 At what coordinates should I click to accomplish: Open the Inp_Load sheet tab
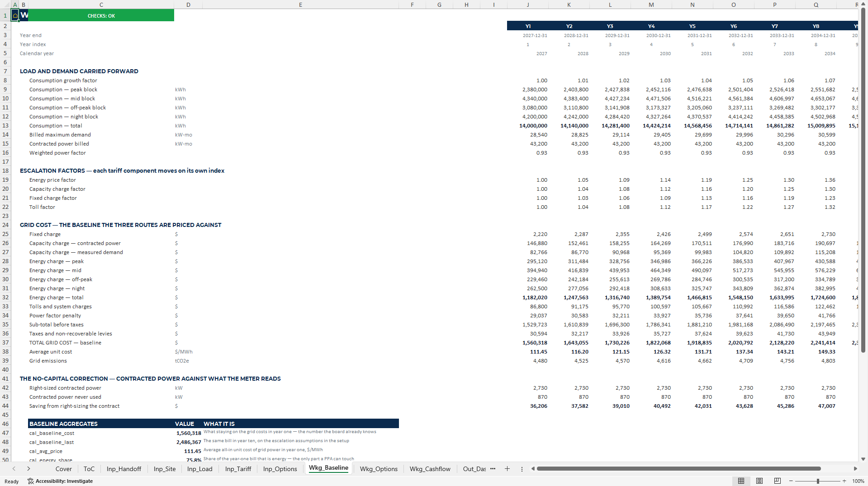pyautogui.click(x=200, y=469)
